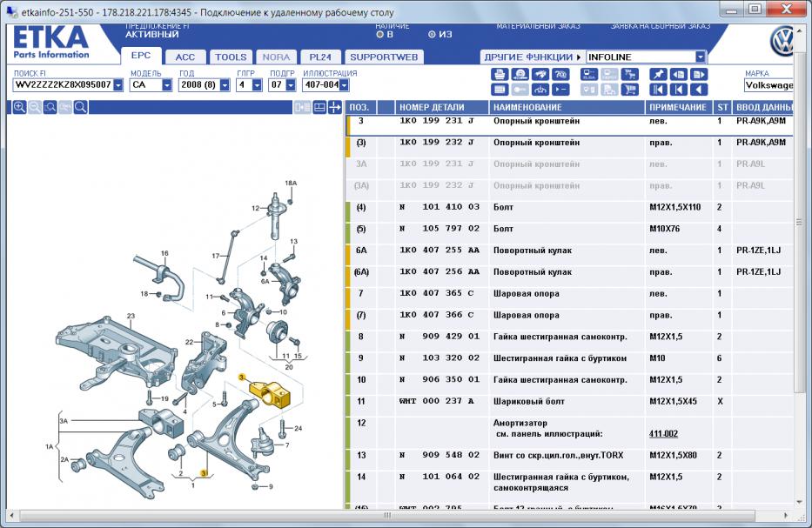Open the TOOLS tab
This screenshot has height=528, width=812.
[x=231, y=57]
